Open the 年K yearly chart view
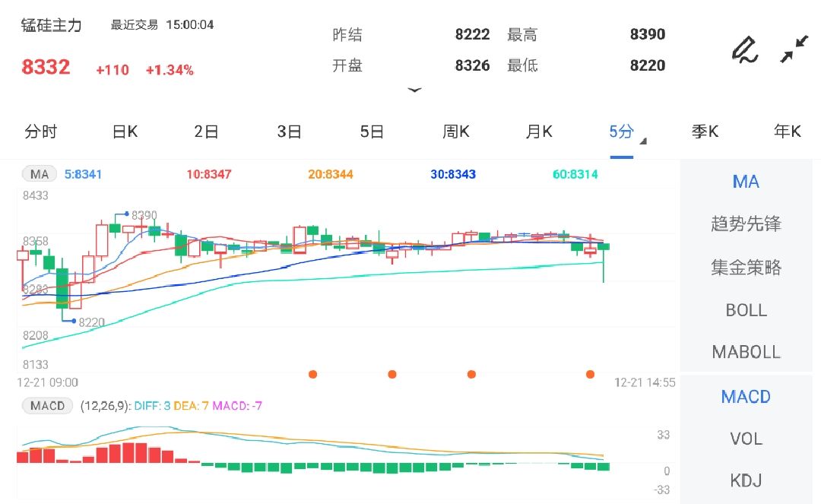 pyautogui.click(x=787, y=132)
